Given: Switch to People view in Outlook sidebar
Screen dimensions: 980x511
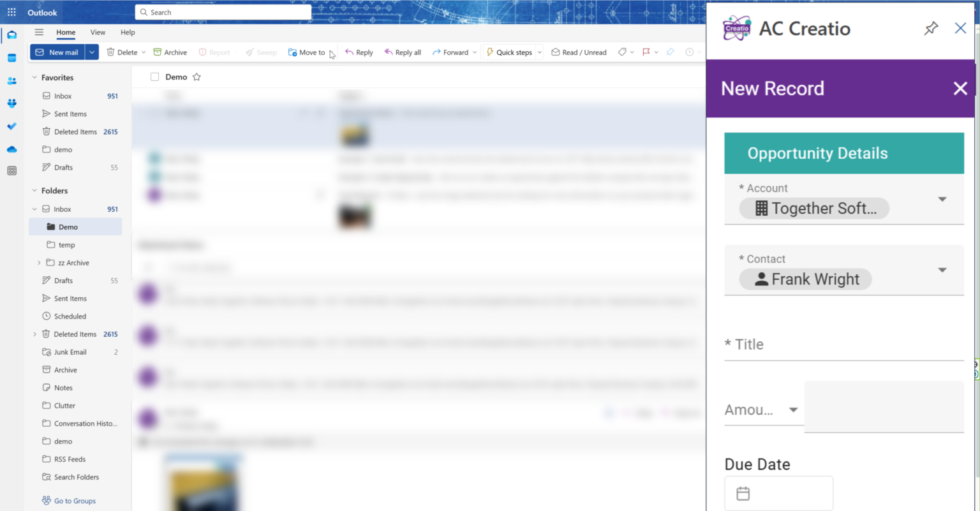Looking at the screenshot, I should 11,80.
